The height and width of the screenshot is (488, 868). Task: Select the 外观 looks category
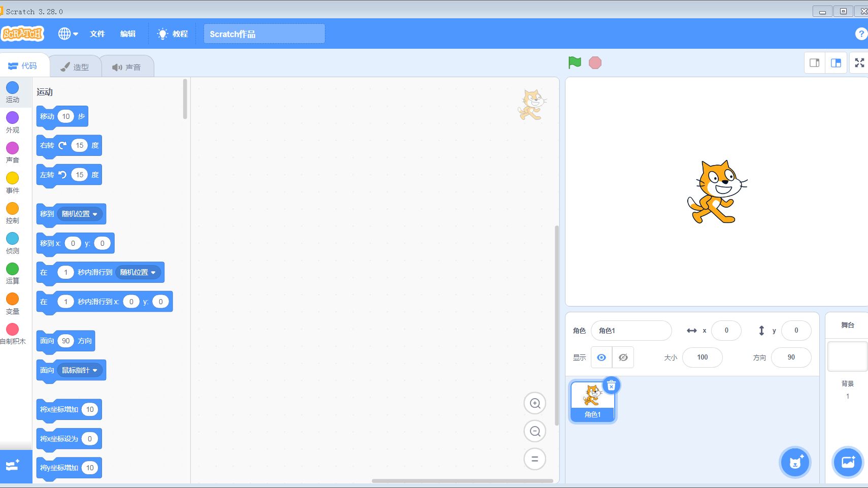(x=13, y=122)
